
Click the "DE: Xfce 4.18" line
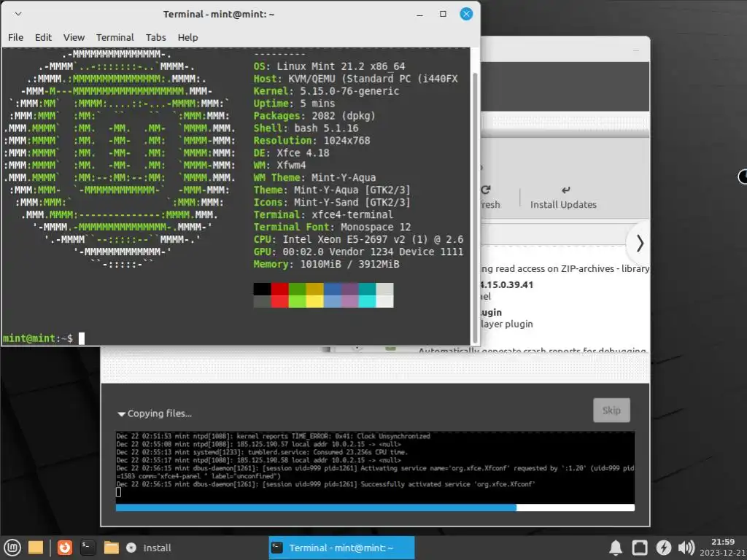click(291, 153)
